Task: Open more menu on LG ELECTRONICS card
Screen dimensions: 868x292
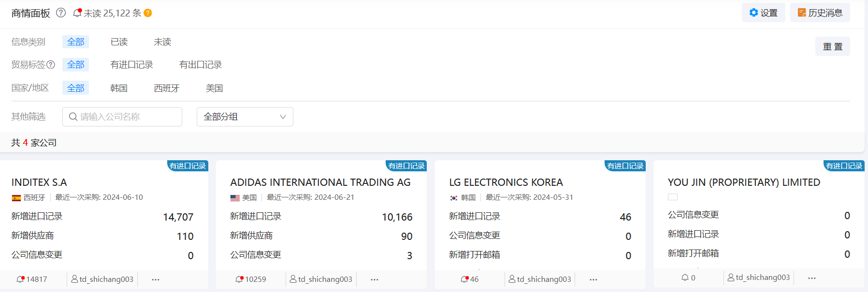Action: pos(593,279)
